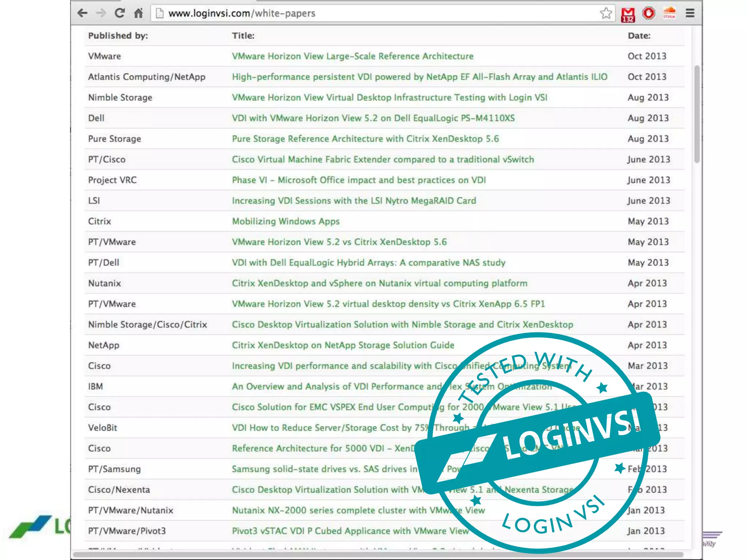747x560 pixels.
Task: Open the Pure Storage Reference Architecture paper
Action: point(365,139)
